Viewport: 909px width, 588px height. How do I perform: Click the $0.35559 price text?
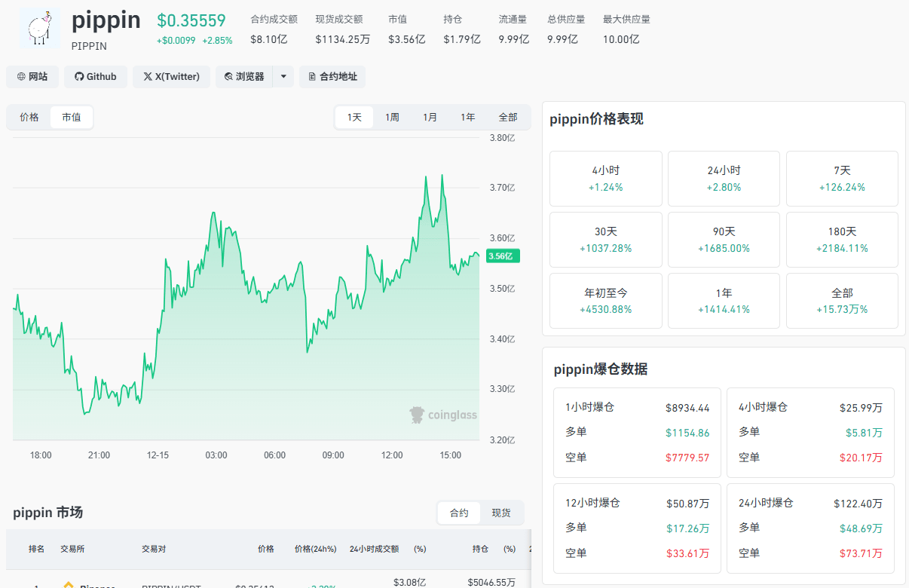[191, 21]
